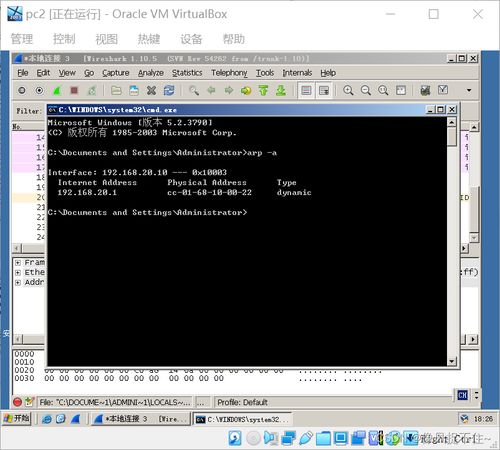
Task: Open VirtualBox 热键 menu
Action: (149, 39)
